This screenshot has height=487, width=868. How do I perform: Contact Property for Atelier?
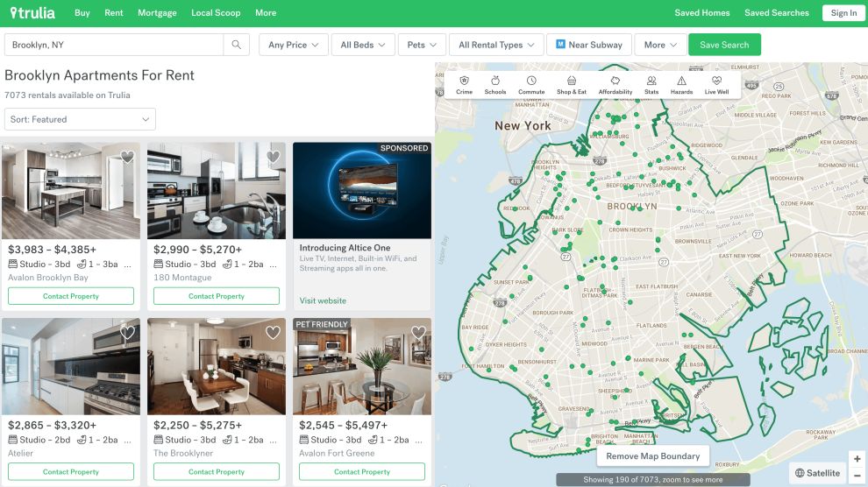pyautogui.click(x=71, y=472)
